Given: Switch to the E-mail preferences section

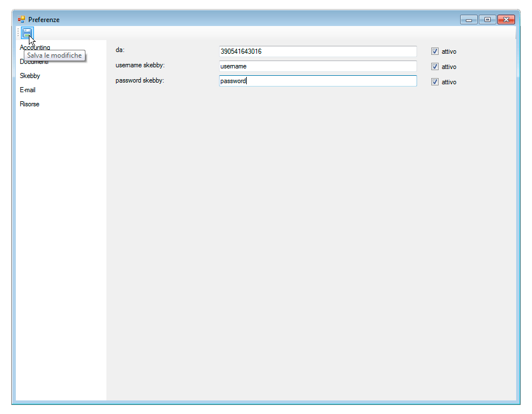Looking at the screenshot, I should point(28,90).
